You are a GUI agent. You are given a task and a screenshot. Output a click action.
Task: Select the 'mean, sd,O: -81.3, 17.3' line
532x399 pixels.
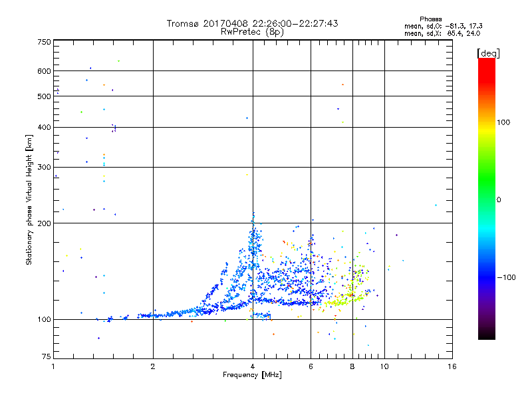(443, 26)
